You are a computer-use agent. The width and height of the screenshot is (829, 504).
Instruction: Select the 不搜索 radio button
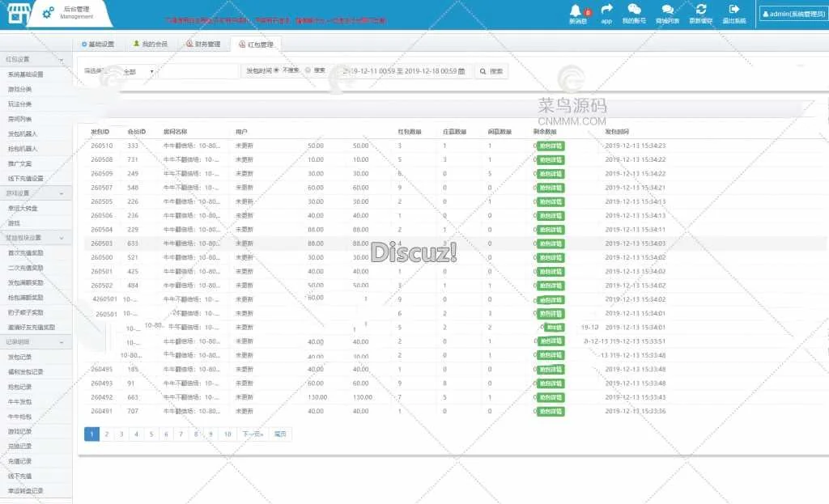[x=277, y=70]
